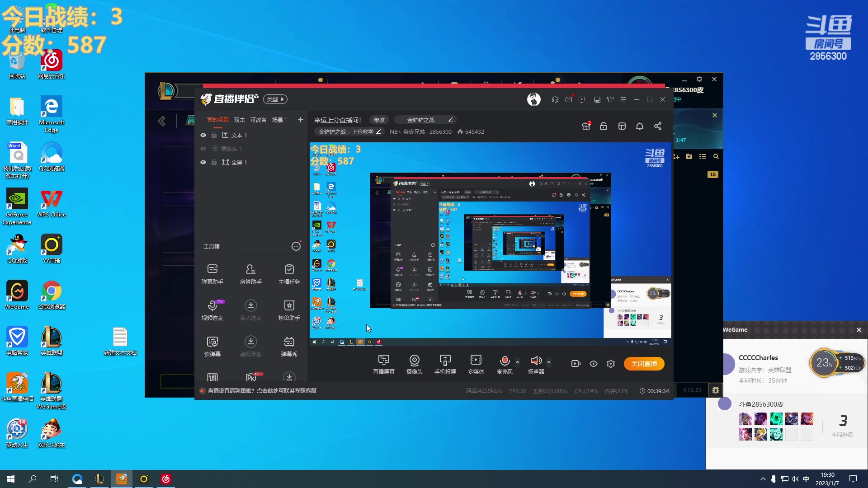Show the 摄像头 1 source
Screen dimensions: 868x488
click(203, 149)
